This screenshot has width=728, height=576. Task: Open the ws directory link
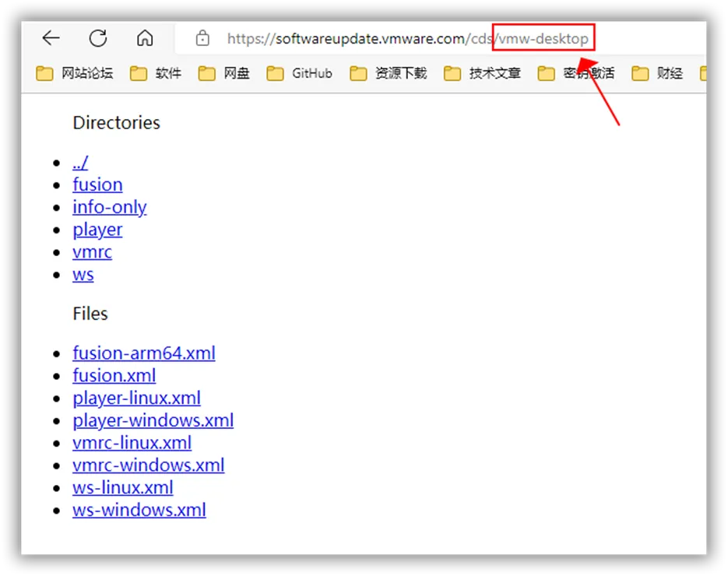[x=83, y=275]
